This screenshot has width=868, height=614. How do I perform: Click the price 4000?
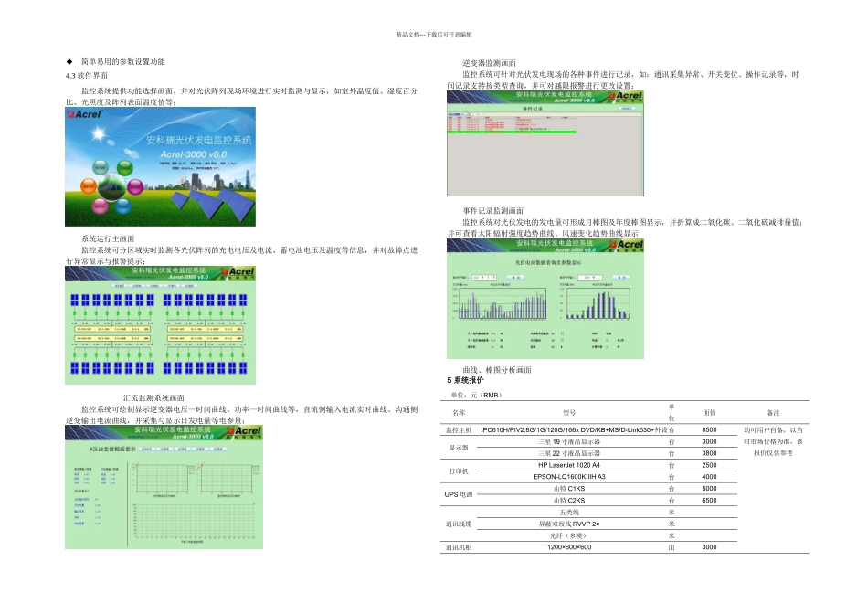pyautogui.click(x=709, y=477)
